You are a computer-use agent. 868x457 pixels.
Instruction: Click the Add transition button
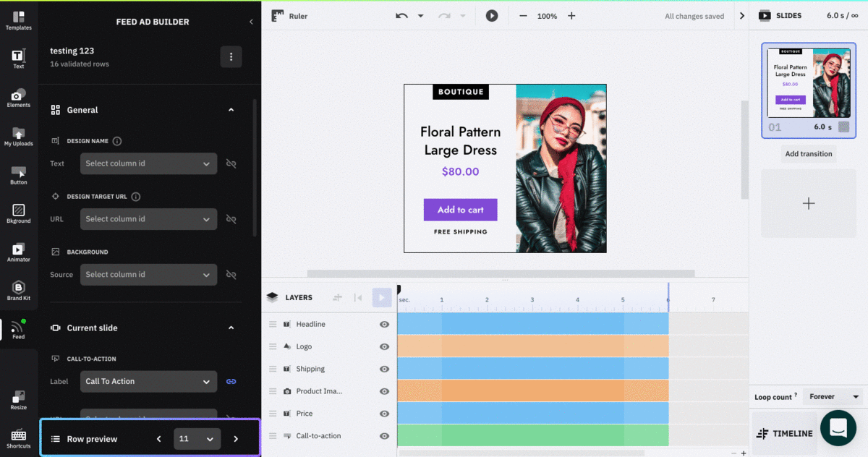[808, 153]
